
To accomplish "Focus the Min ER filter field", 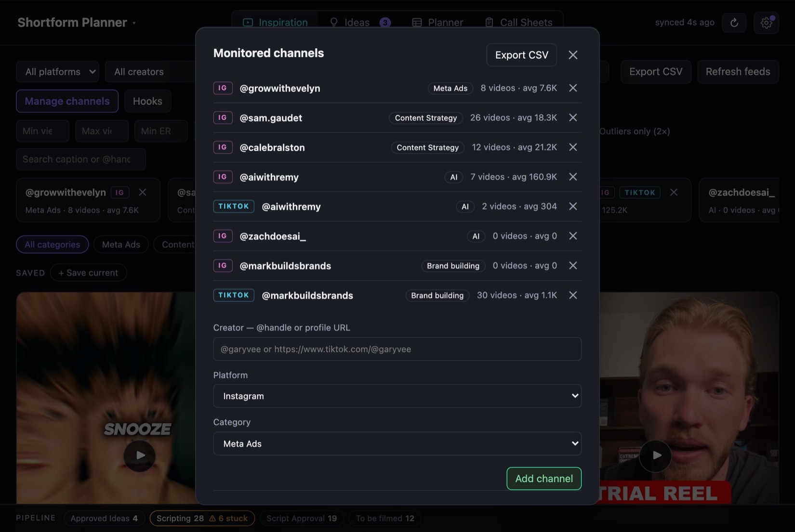I will (x=161, y=131).
